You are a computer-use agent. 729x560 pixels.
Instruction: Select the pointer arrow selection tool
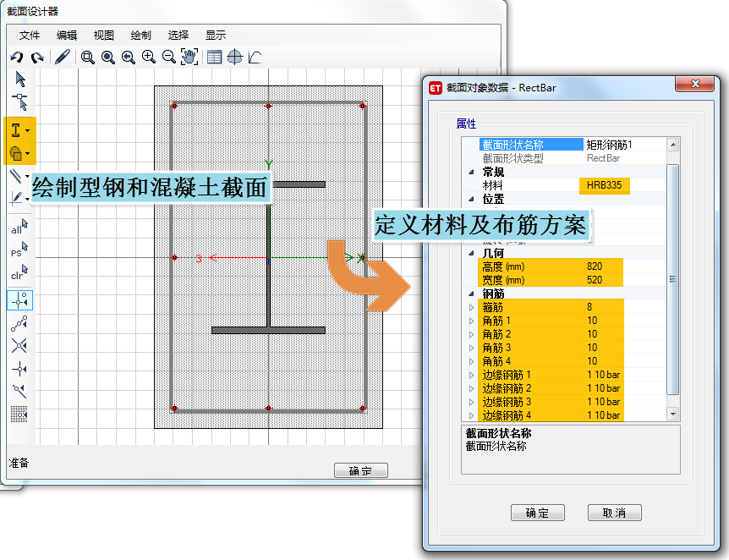(x=19, y=80)
